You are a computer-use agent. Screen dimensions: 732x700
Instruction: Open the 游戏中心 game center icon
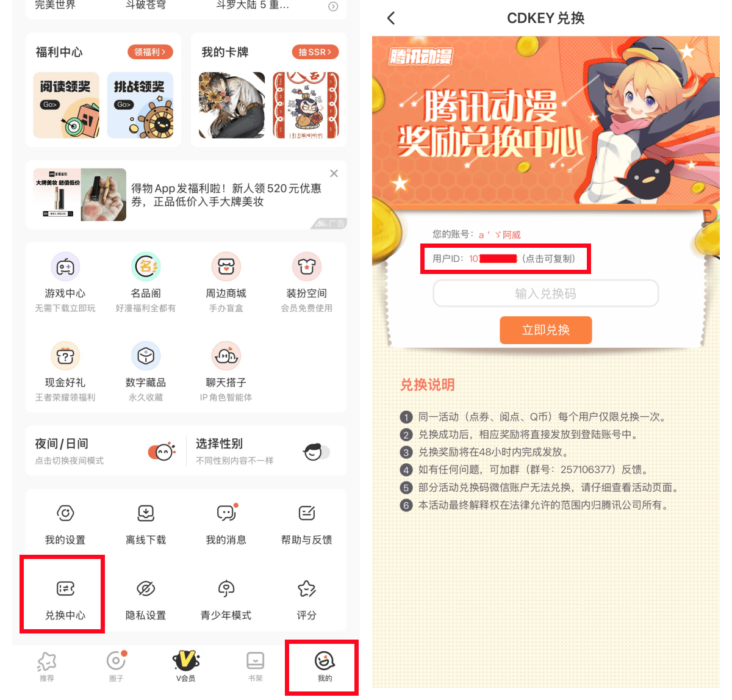pyautogui.click(x=65, y=267)
